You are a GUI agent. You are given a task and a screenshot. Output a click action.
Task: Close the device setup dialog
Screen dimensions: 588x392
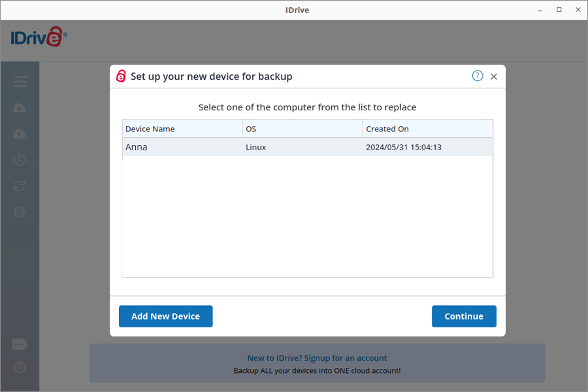tap(494, 76)
